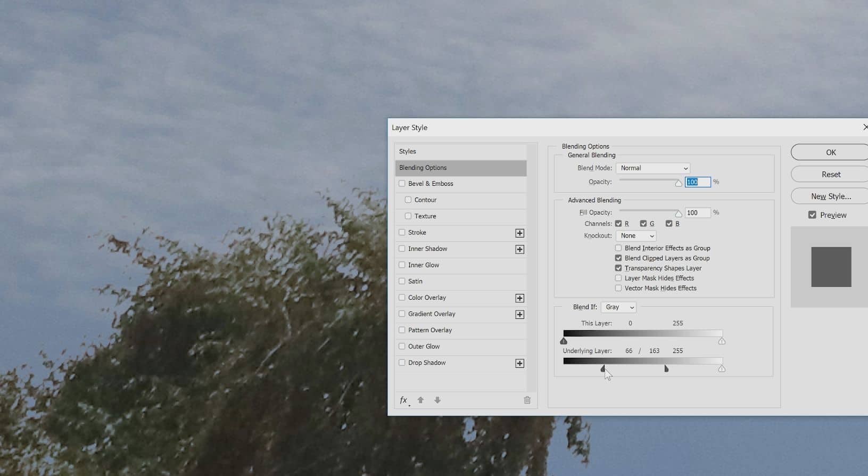Click This Layer white point slider

point(722,341)
